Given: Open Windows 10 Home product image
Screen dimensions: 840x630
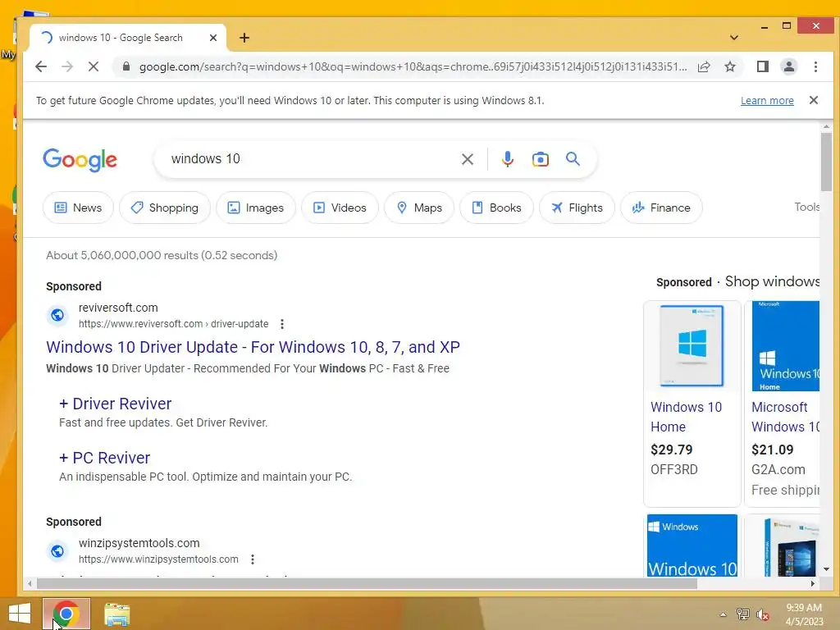Looking at the screenshot, I should coord(692,346).
